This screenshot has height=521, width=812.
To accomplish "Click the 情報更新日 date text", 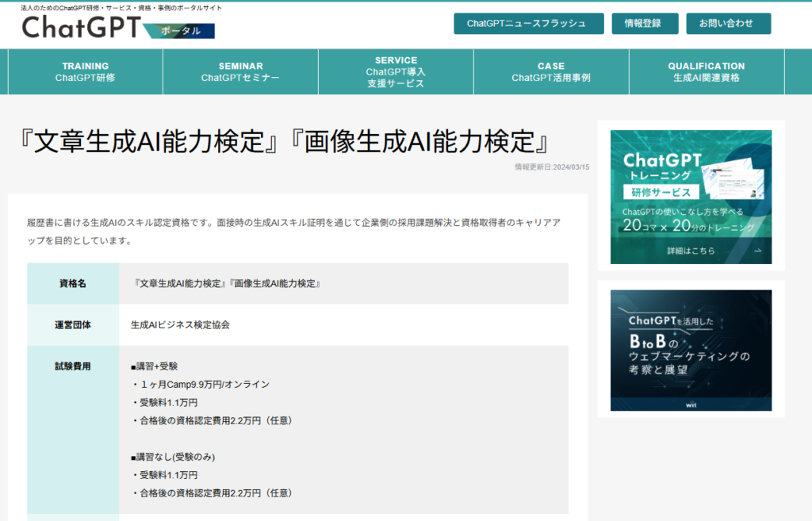I will click(x=551, y=167).
